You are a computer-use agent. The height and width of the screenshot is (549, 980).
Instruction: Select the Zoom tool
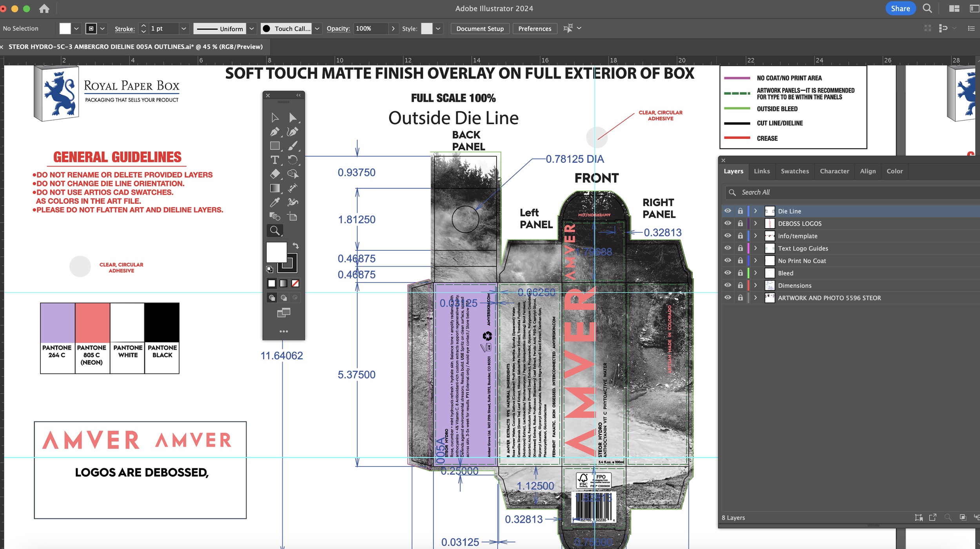coord(275,230)
